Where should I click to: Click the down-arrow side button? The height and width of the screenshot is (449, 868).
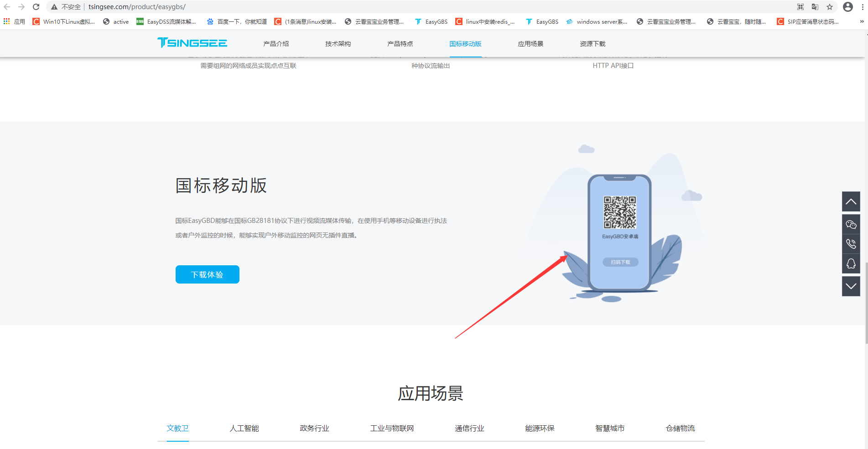click(851, 286)
